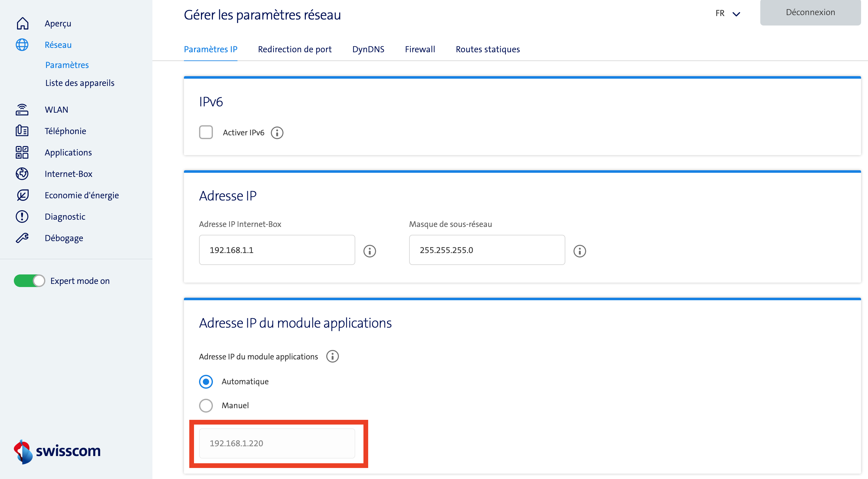The height and width of the screenshot is (479, 868).
Task: Switch to the Firewall tab
Action: 420,49
